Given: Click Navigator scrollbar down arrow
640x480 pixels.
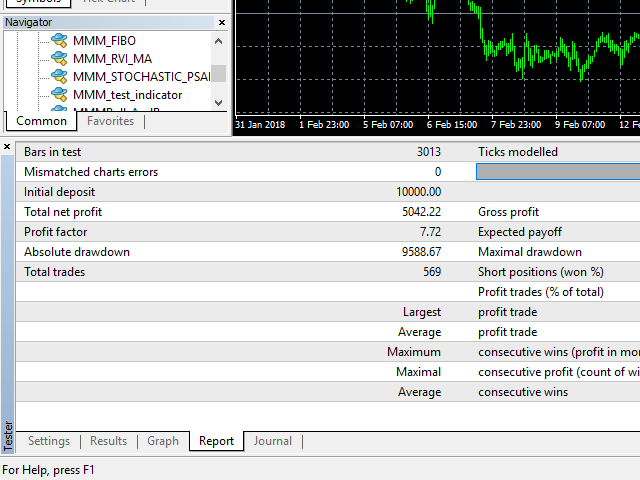Looking at the screenshot, I should [x=218, y=102].
